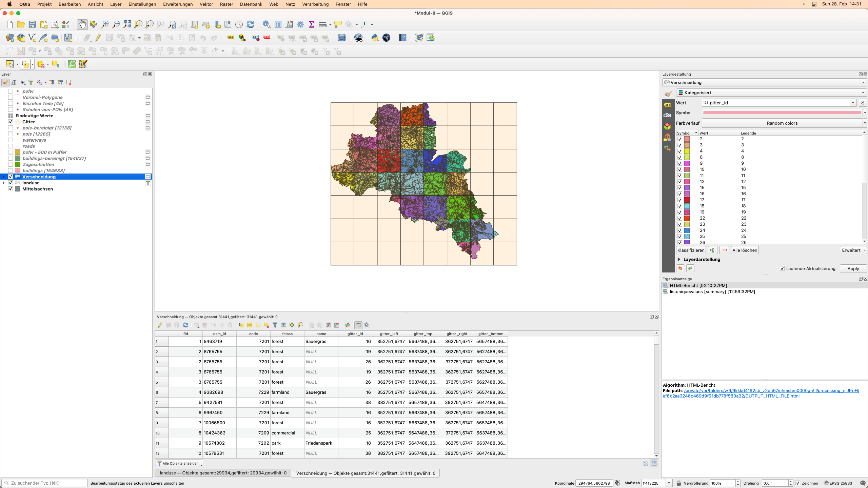Click Remove Layer icon in Layers panel
Screen dimensions: 868x488
coord(69,82)
